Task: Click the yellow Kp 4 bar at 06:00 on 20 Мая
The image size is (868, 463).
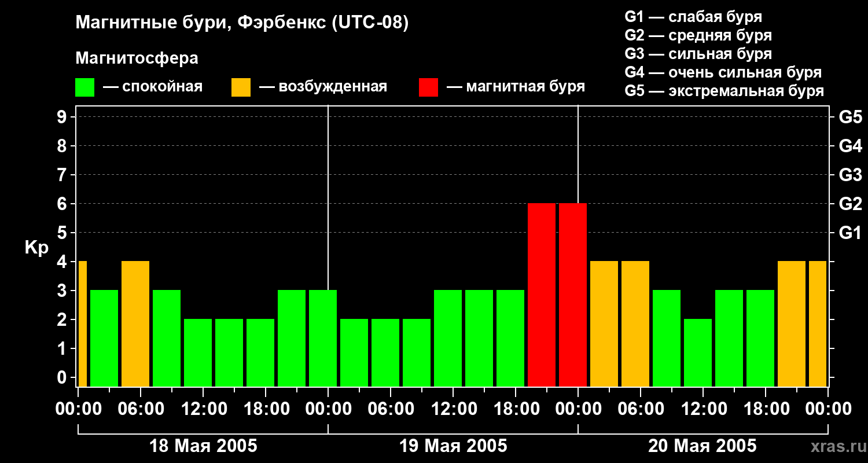Action: click(635, 324)
